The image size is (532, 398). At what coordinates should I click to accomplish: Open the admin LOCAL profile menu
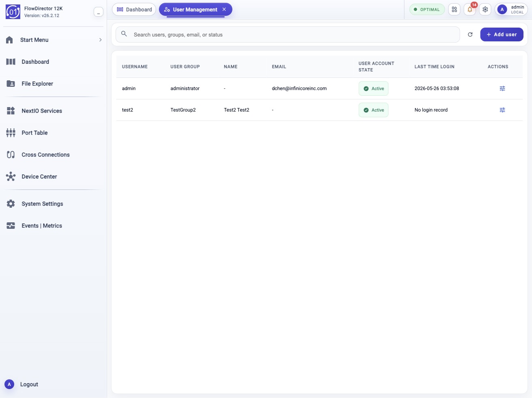point(511,9)
